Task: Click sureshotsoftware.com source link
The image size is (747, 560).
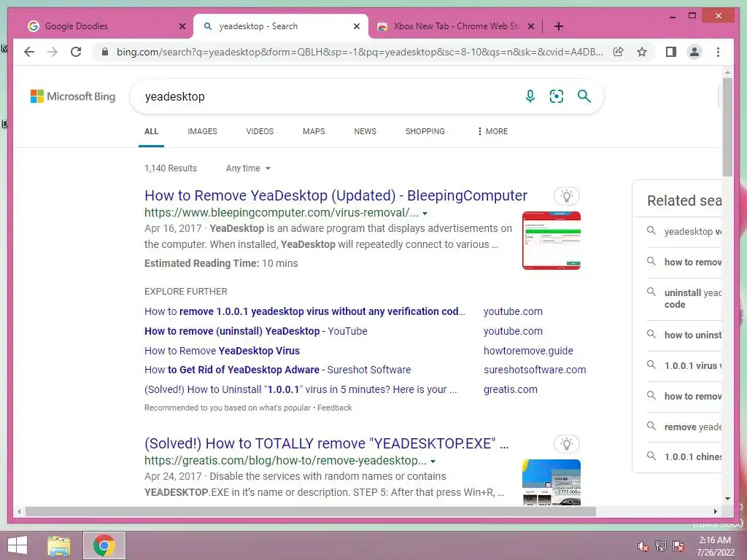Action: point(535,370)
